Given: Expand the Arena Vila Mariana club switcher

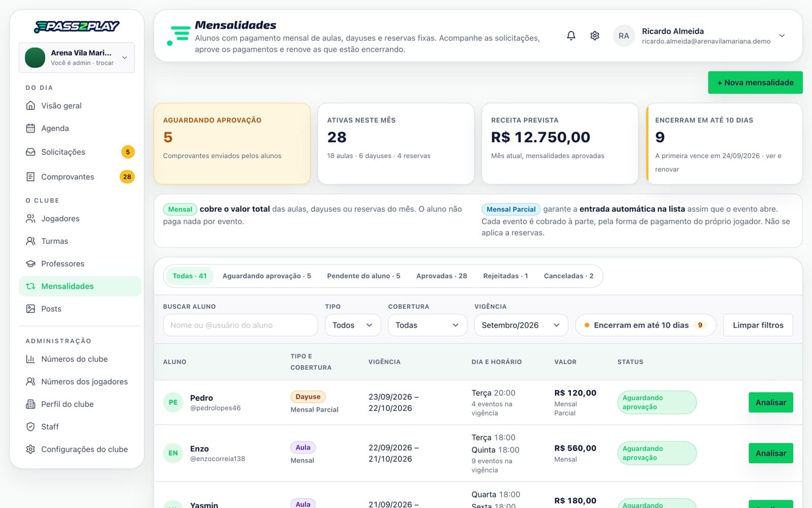Looking at the screenshot, I should [77, 57].
